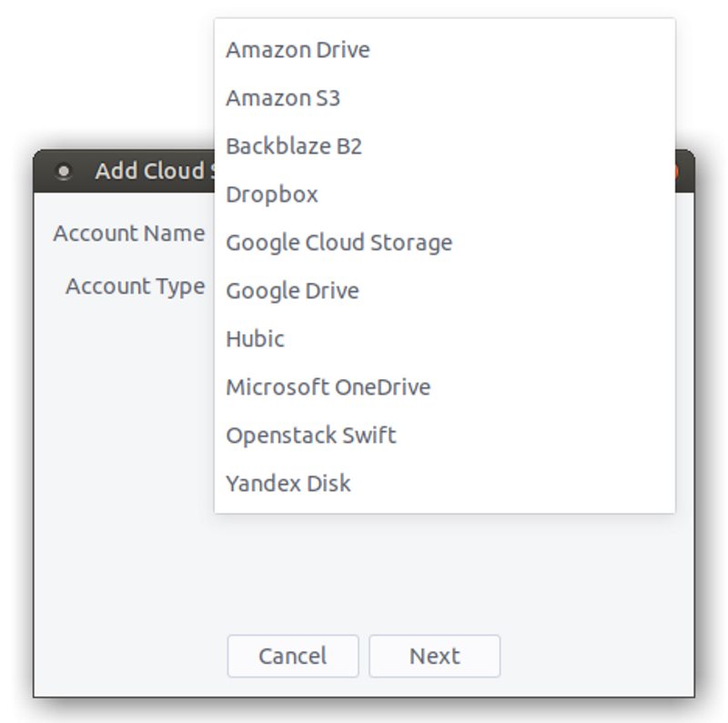Pick Backblaze B2 from the dropdown list
The width and height of the screenshot is (728, 723).
point(294,146)
